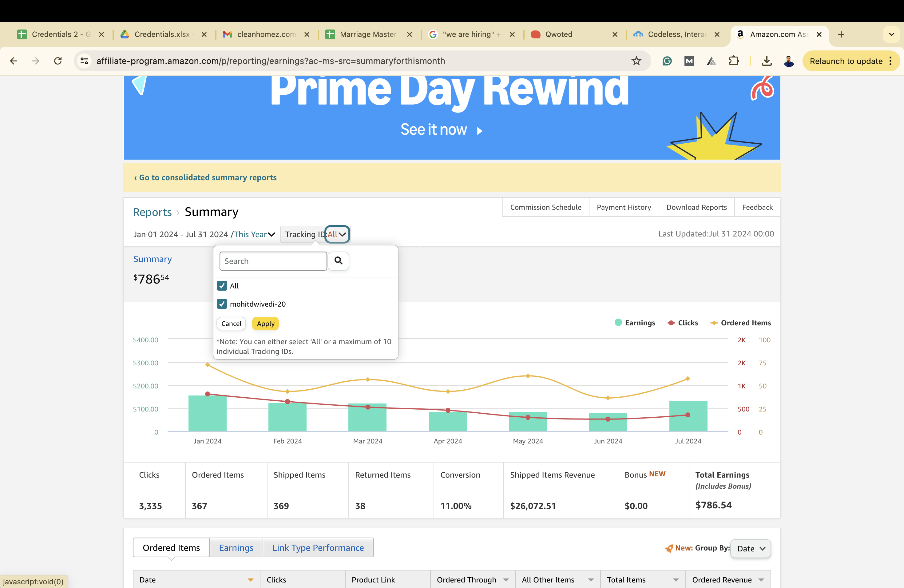The image size is (904, 588).
Task: Sort by the Date column arrow
Action: (x=250, y=580)
